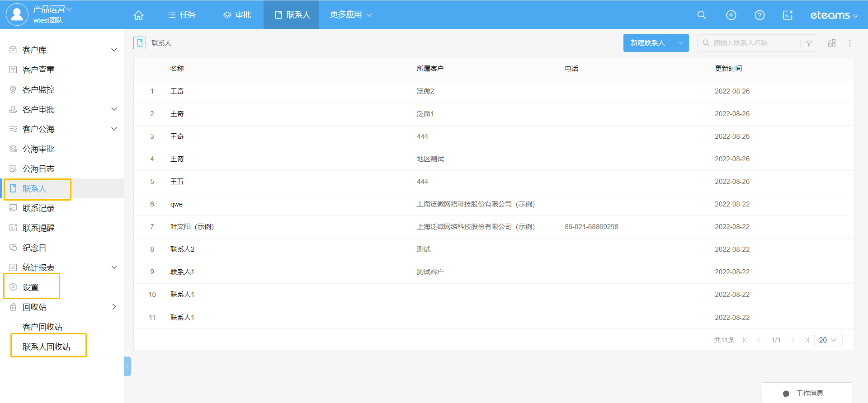Open the three-dot more options menu
This screenshot has height=403, width=868.
(849, 43)
